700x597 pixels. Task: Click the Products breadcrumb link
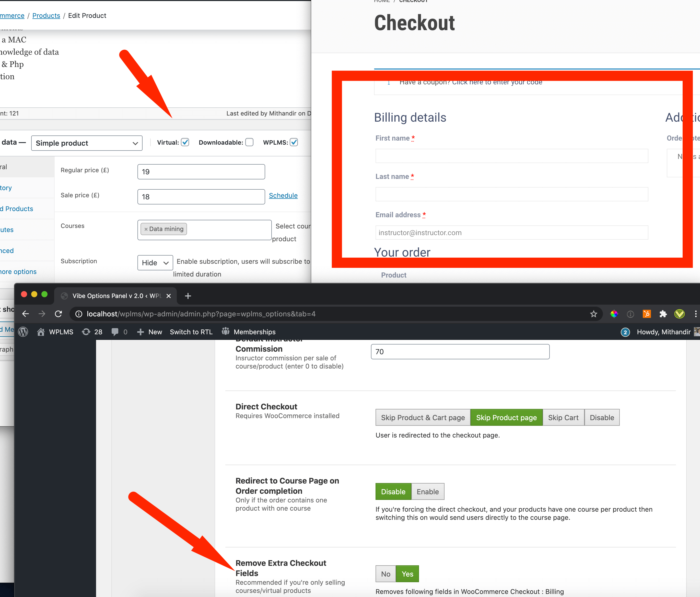coord(46,16)
